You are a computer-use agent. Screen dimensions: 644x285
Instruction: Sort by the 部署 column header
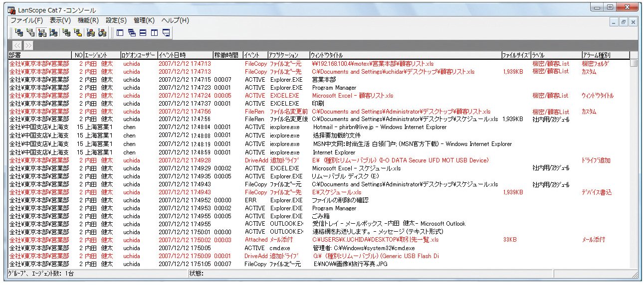[41, 55]
